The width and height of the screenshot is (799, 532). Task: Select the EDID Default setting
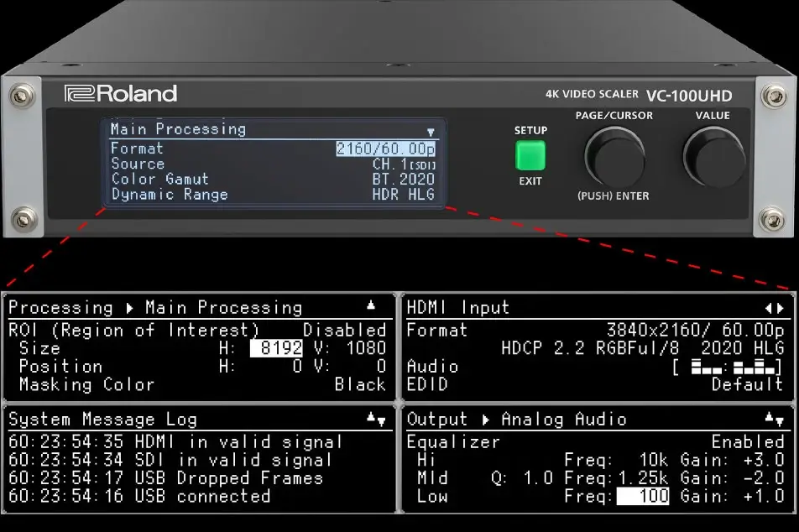[747, 384]
